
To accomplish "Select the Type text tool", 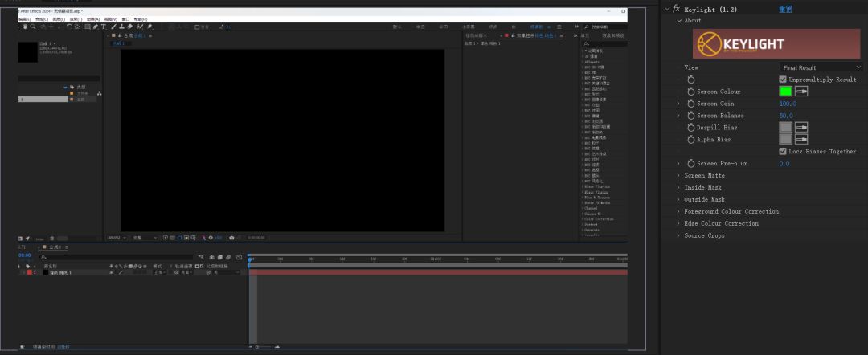I will pyautogui.click(x=104, y=27).
